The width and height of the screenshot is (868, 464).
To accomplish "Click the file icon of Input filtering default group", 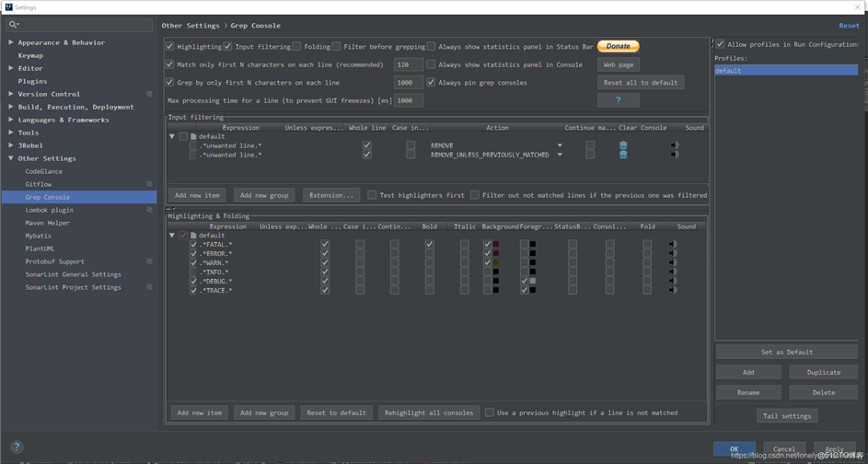I will click(193, 136).
